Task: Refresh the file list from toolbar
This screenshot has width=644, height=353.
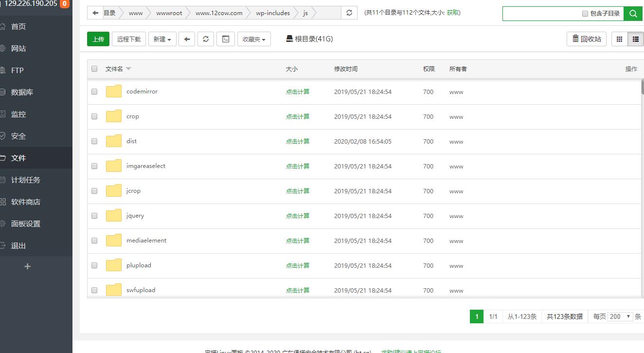Action: point(206,39)
